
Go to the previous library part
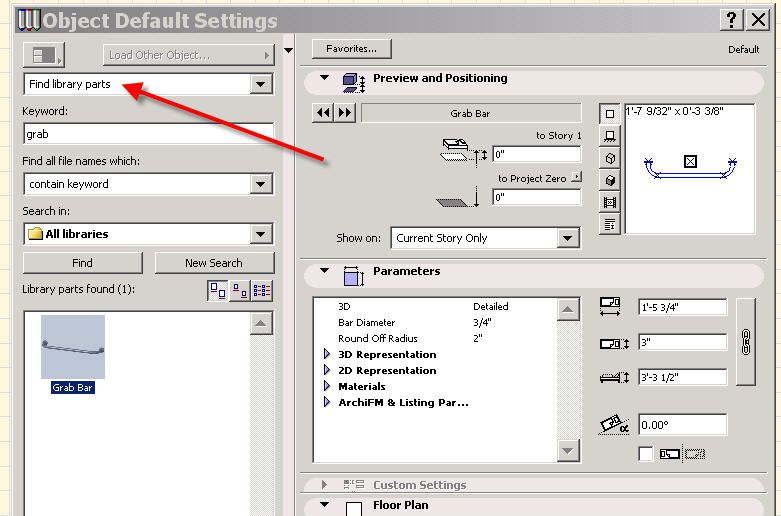[323, 113]
